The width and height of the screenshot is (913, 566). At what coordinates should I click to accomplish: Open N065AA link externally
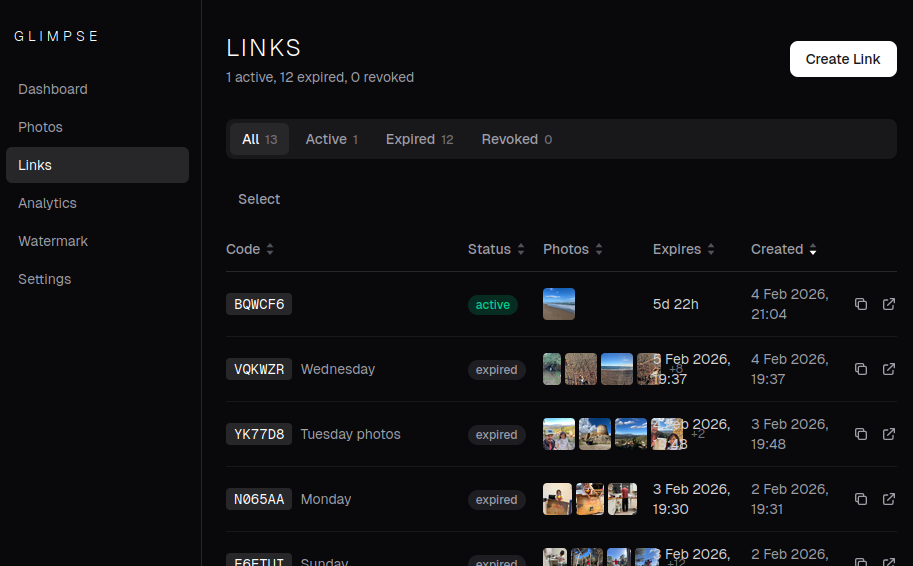pyautogui.click(x=889, y=499)
